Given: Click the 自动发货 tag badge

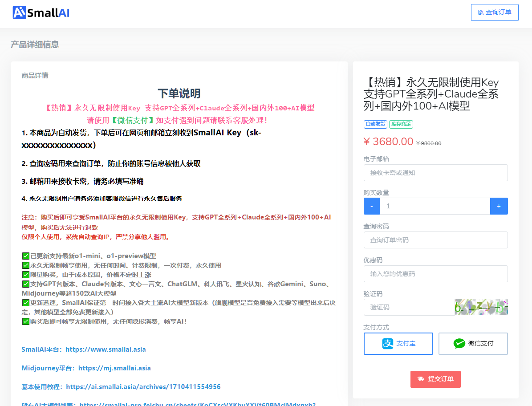Looking at the screenshot, I should (x=375, y=124).
